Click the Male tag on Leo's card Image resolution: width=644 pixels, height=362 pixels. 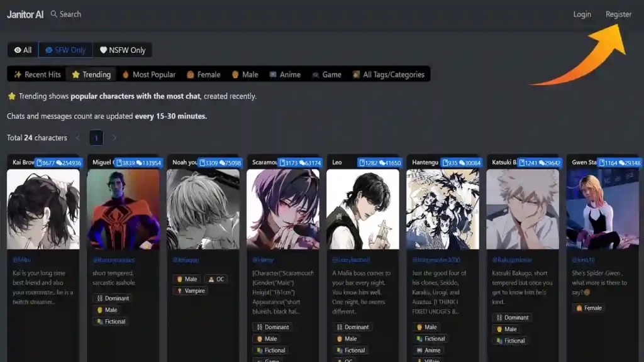point(347,339)
